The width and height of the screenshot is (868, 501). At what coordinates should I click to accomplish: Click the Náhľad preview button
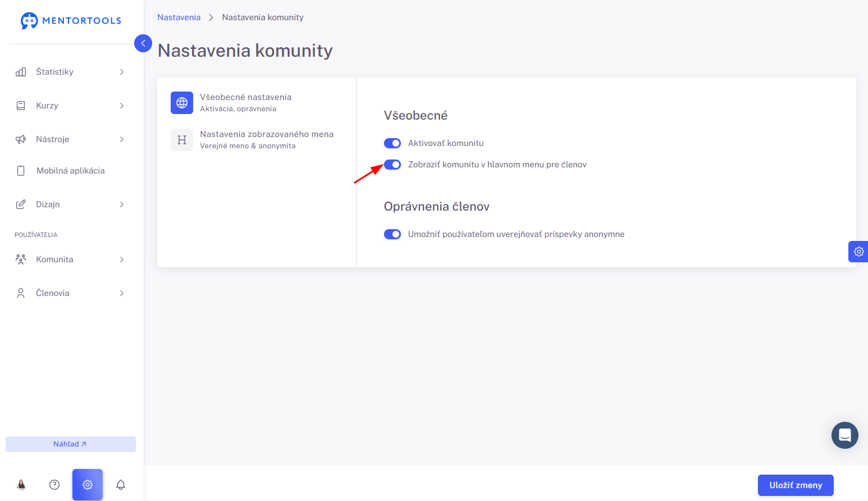(x=71, y=444)
